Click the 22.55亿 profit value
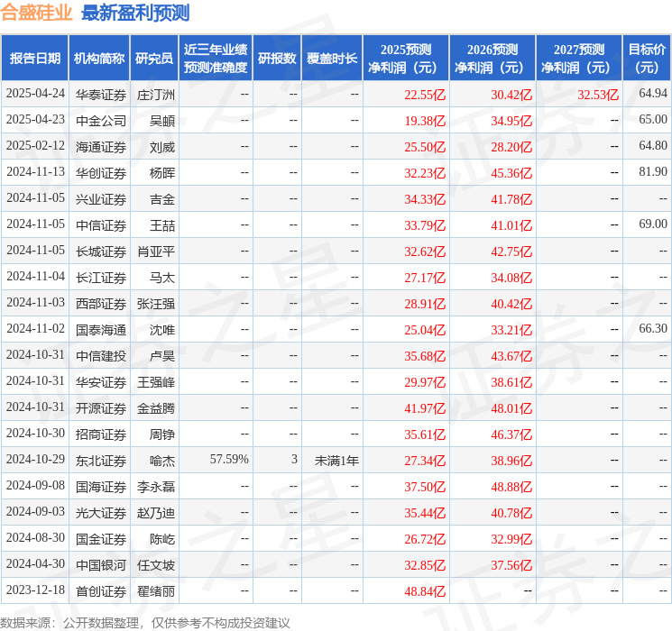The image size is (672, 631). (425, 95)
